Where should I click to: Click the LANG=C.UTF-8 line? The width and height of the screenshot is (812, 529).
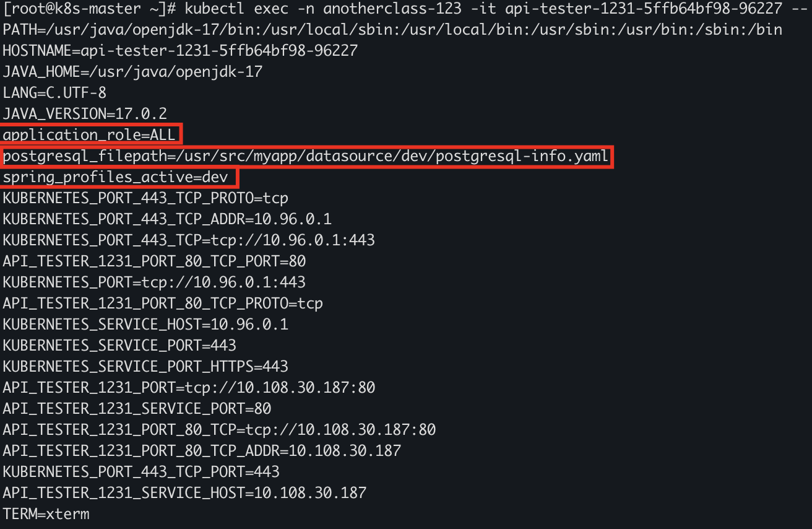pyautogui.click(x=54, y=93)
